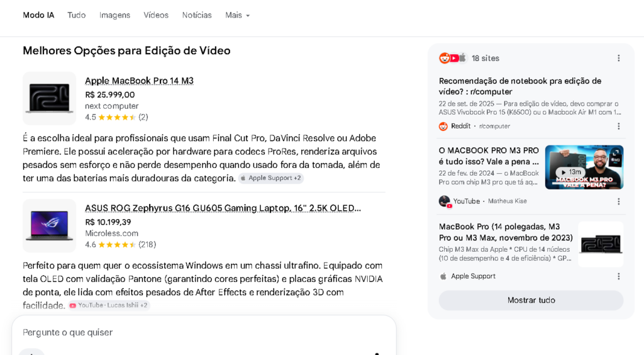
Task: Click the Microless.com seller name
Action: click(112, 234)
